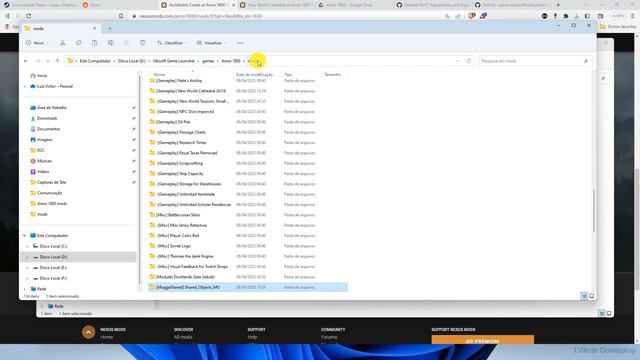Go back with the back arrow
The width and height of the screenshot is (640, 360).
click(26, 61)
